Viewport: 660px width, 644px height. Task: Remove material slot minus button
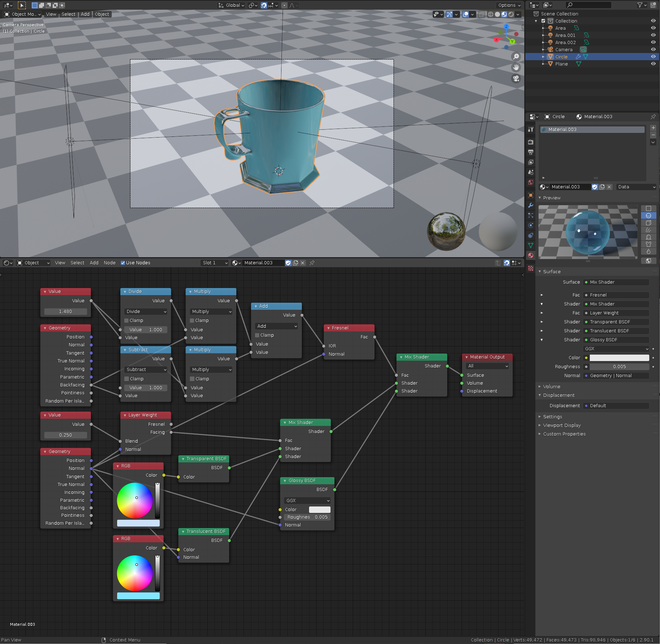tap(653, 135)
